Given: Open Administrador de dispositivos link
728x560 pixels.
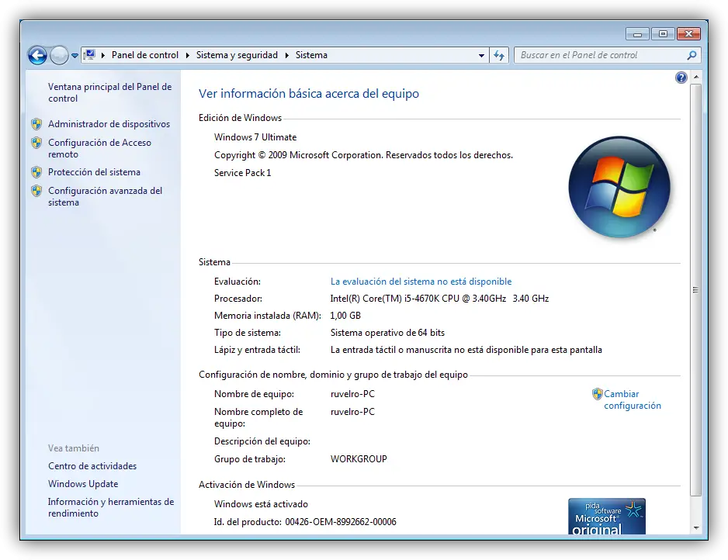Looking at the screenshot, I should pyautogui.click(x=109, y=124).
